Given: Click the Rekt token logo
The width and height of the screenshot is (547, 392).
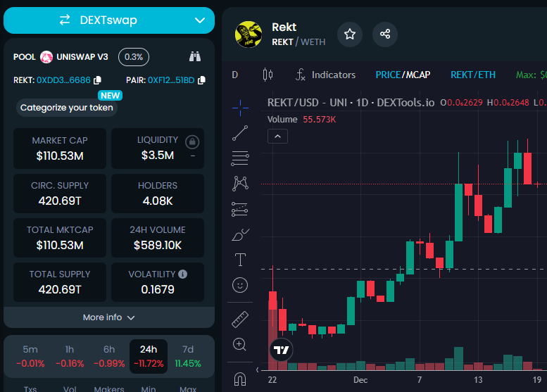Looking at the screenshot, I should 249,34.
